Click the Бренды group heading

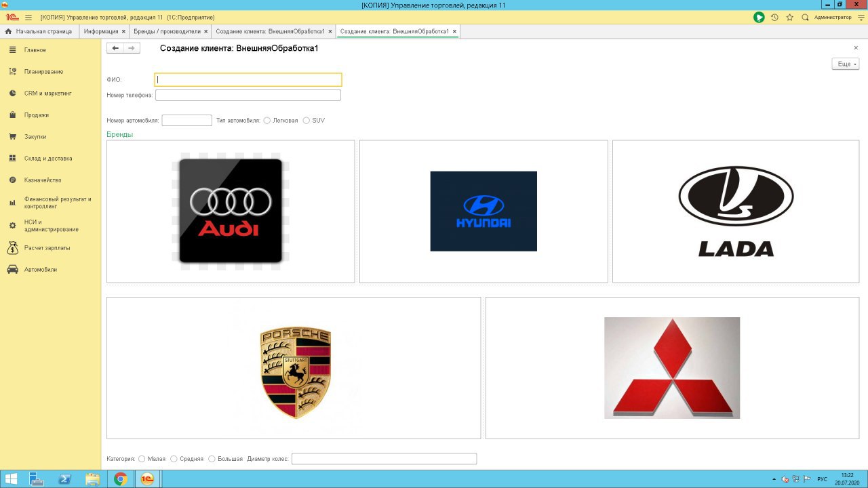pos(119,134)
